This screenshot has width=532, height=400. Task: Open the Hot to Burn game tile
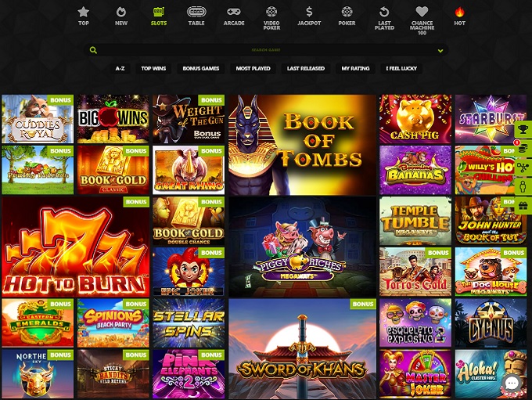coord(76,247)
